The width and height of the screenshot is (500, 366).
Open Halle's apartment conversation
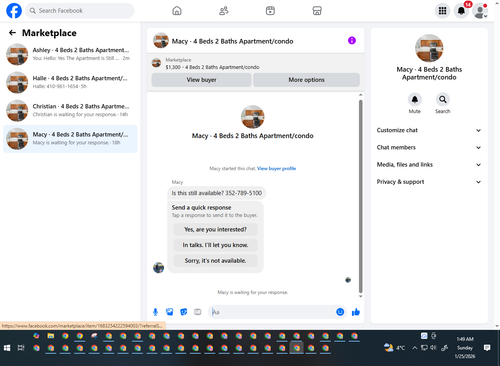point(70,82)
